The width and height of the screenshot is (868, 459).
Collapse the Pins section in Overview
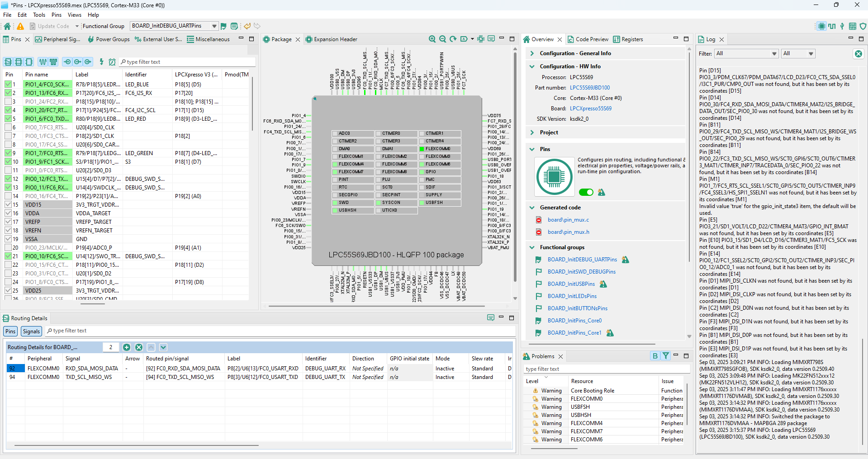pos(532,149)
